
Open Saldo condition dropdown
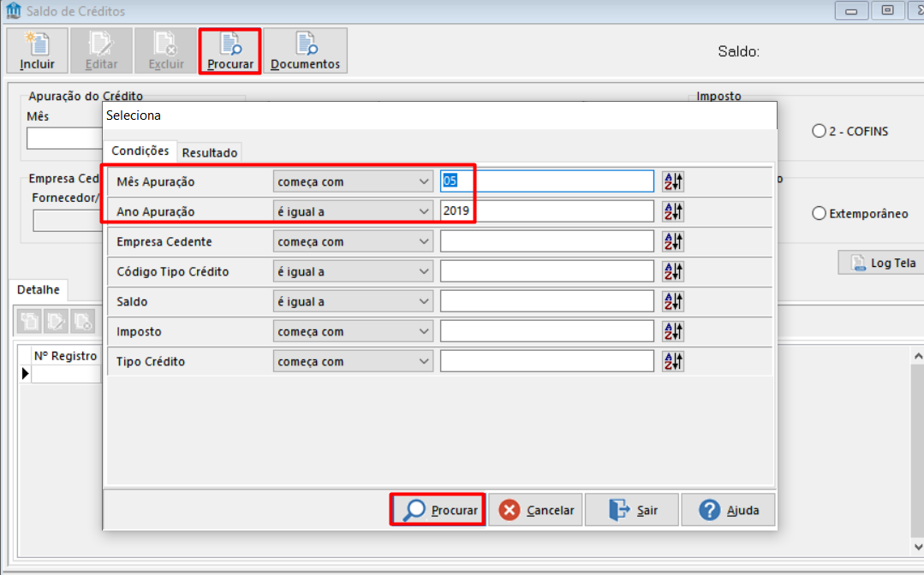pyautogui.click(x=353, y=301)
